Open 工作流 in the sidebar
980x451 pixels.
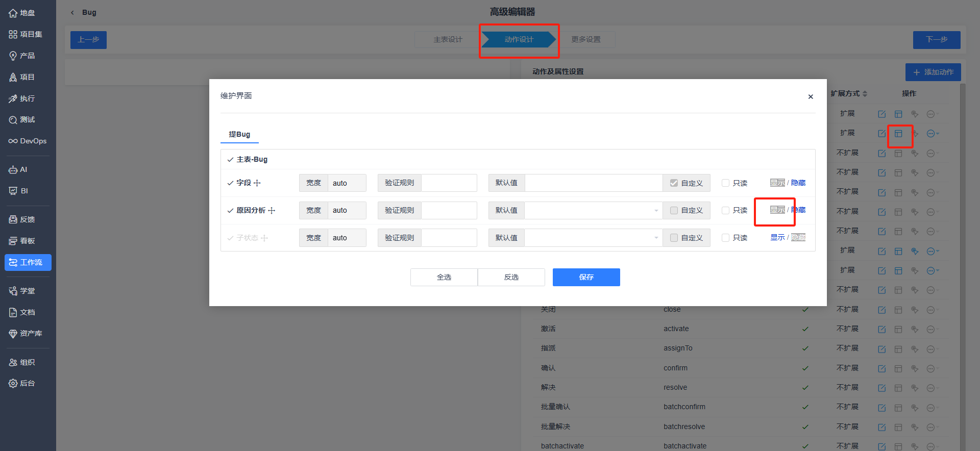click(x=28, y=262)
